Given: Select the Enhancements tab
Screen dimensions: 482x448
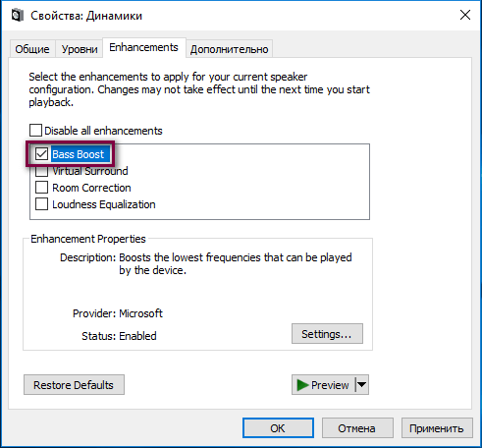Looking at the screenshot, I should point(144,47).
